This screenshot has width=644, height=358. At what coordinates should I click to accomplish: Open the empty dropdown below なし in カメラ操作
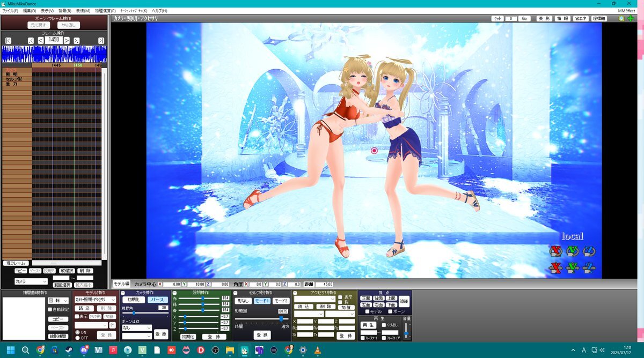(x=137, y=335)
